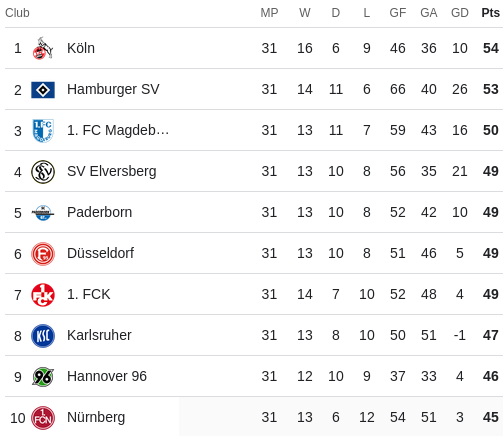Select the 1. FC Magdeburg shield crest
The width and height of the screenshot is (503, 436).
coord(43,131)
